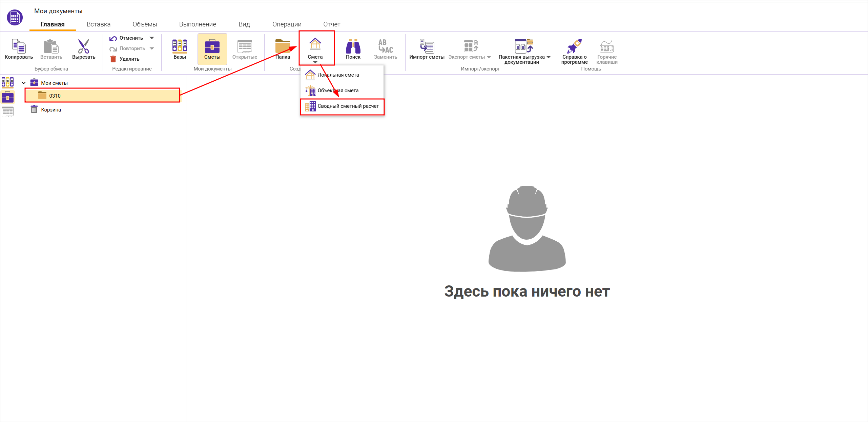868x422 pixels.
Task: Select the Cut (Вырезать) scissors tool
Action: coord(83,47)
